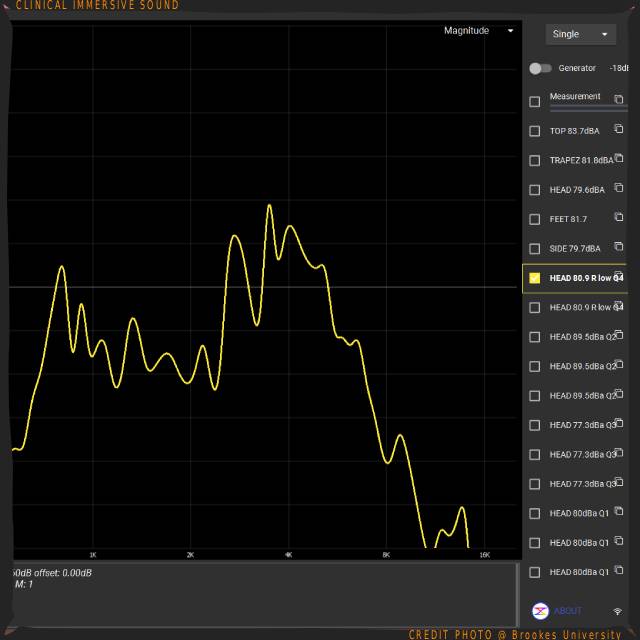
Task: Tick the Measurement checkbox
Action: point(534,102)
